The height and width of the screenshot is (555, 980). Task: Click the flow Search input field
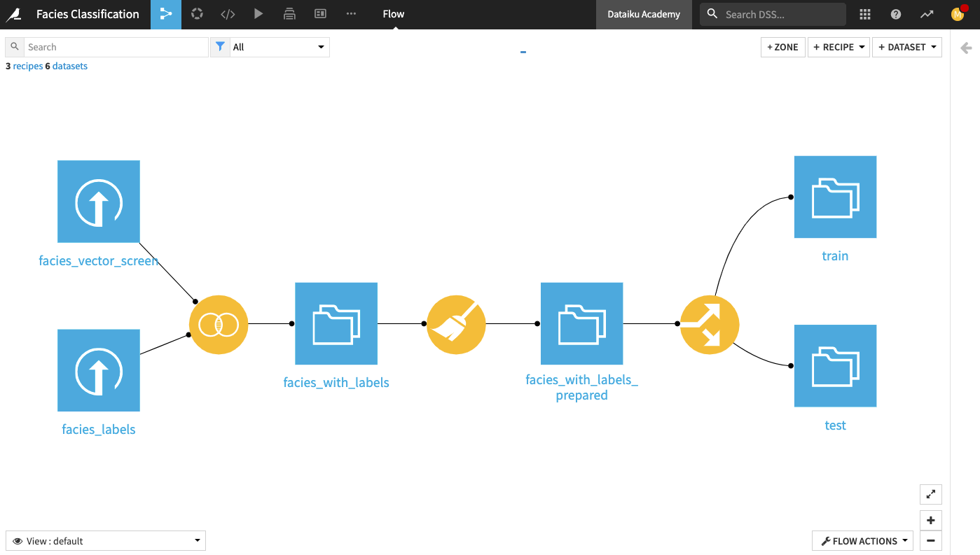[x=116, y=47]
